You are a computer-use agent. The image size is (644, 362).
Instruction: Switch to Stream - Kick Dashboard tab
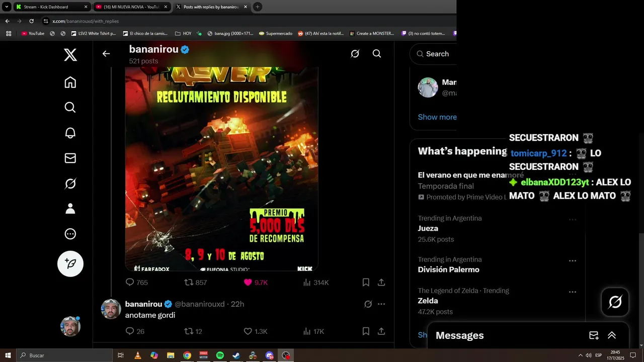[52, 7]
